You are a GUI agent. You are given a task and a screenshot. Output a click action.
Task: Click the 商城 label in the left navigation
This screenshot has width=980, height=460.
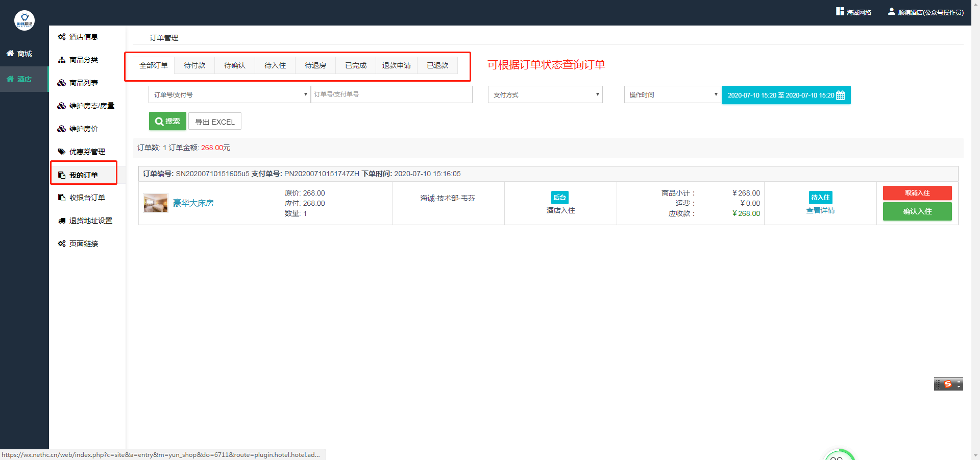[x=24, y=54]
